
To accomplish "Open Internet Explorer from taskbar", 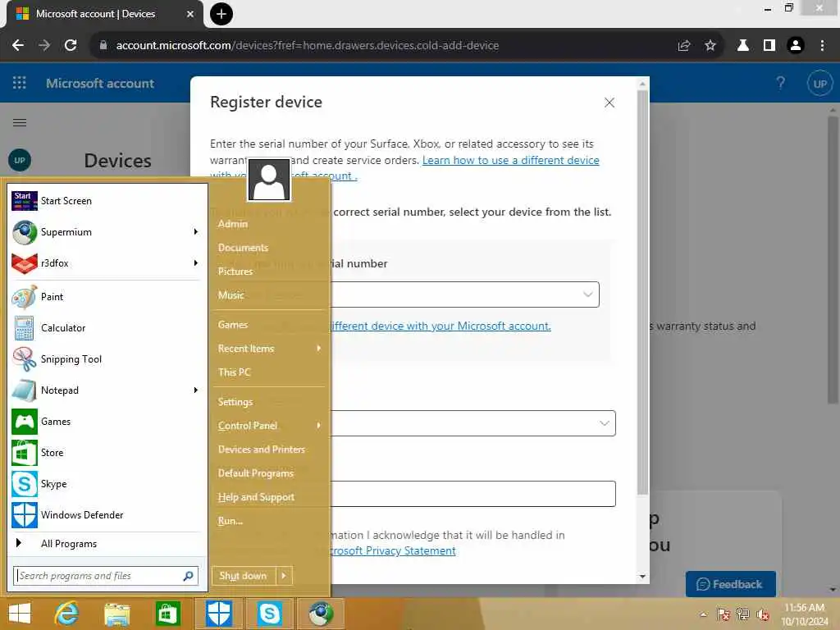I will [x=66, y=614].
